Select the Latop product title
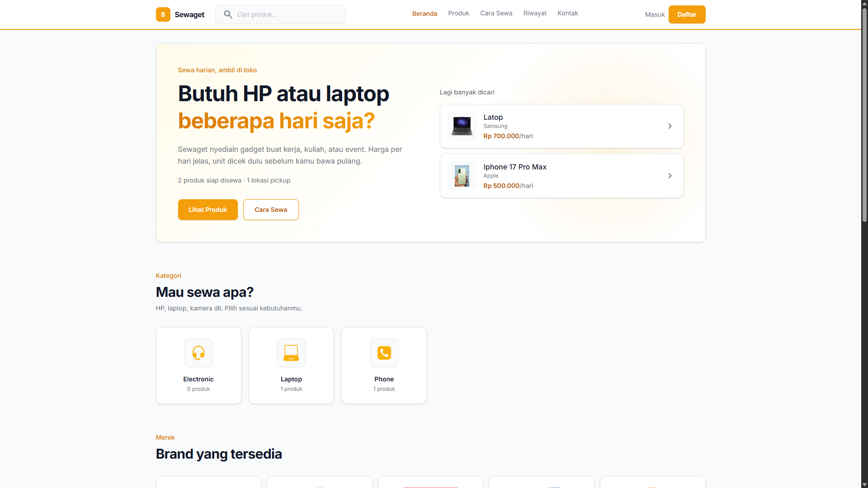The width and height of the screenshot is (868, 488). click(x=493, y=117)
